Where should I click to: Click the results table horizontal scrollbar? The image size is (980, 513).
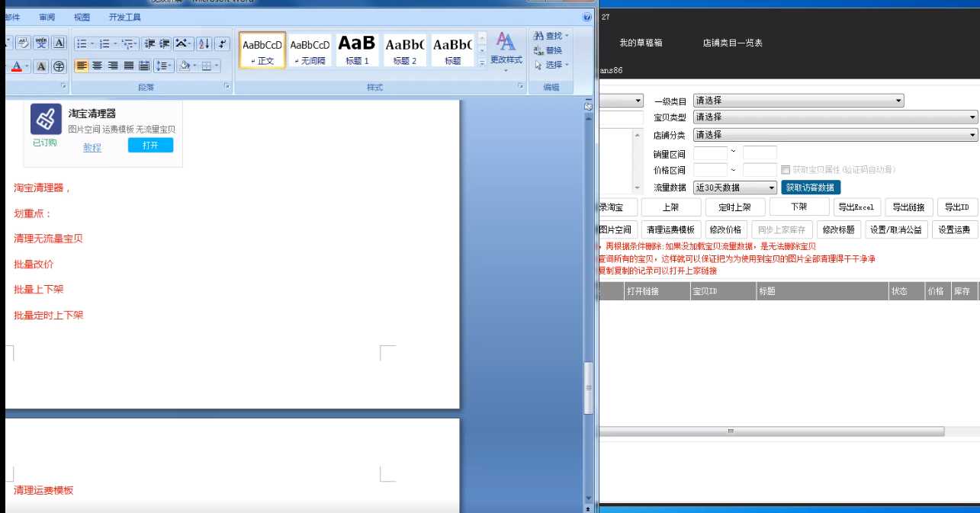pos(772,431)
